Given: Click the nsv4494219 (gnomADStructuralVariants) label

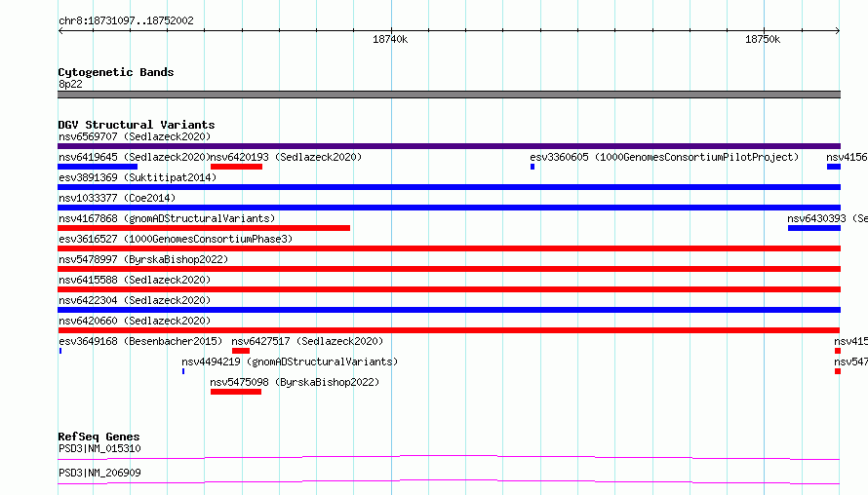Looking at the screenshot, I should 290,362.
